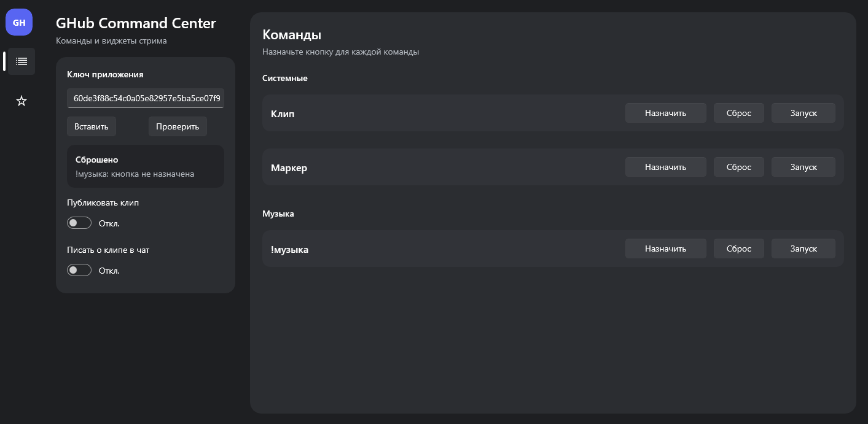Select the Клип command name
The width and height of the screenshot is (868, 424).
pos(283,114)
